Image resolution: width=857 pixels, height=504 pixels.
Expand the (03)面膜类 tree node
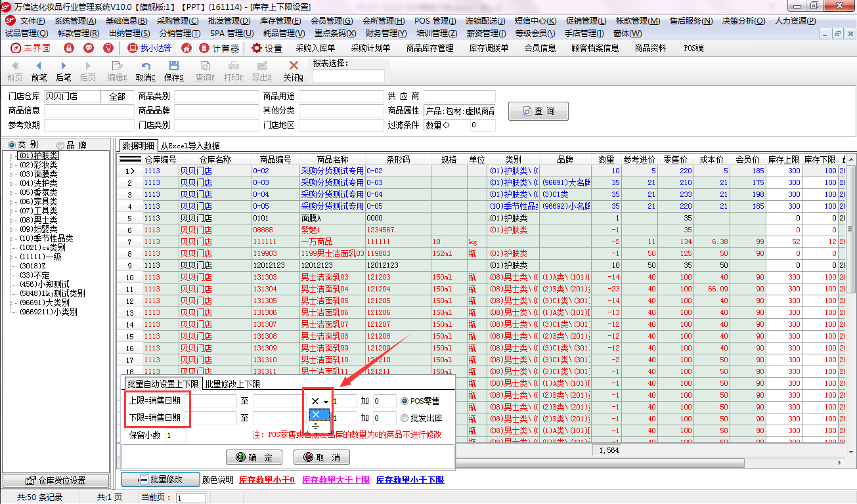click(x=11, y=174)
